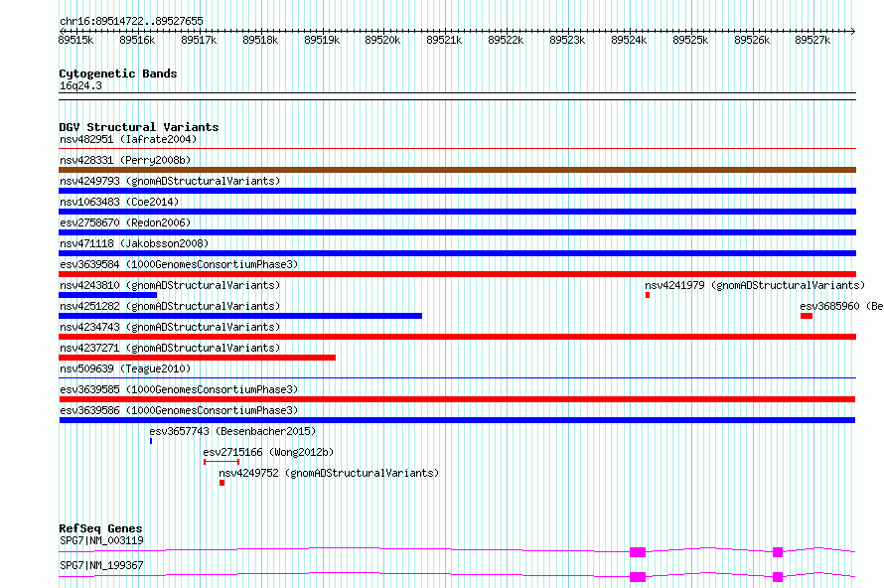Click second magenta exon of SPG7 NM_199367
The width and height of the screenshot is (884, 588).
(x=778, y=577)
